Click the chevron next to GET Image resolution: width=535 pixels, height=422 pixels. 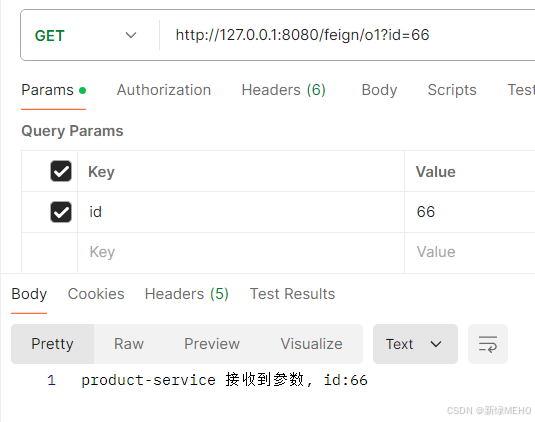tap(131, 35)
